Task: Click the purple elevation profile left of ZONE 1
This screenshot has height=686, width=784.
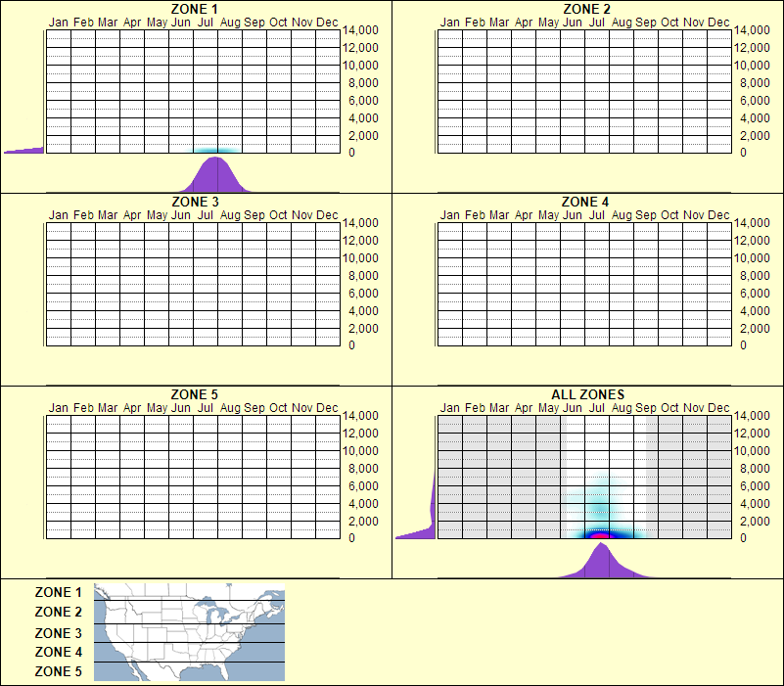Action: pyautogui.click(x=18, y=148)
